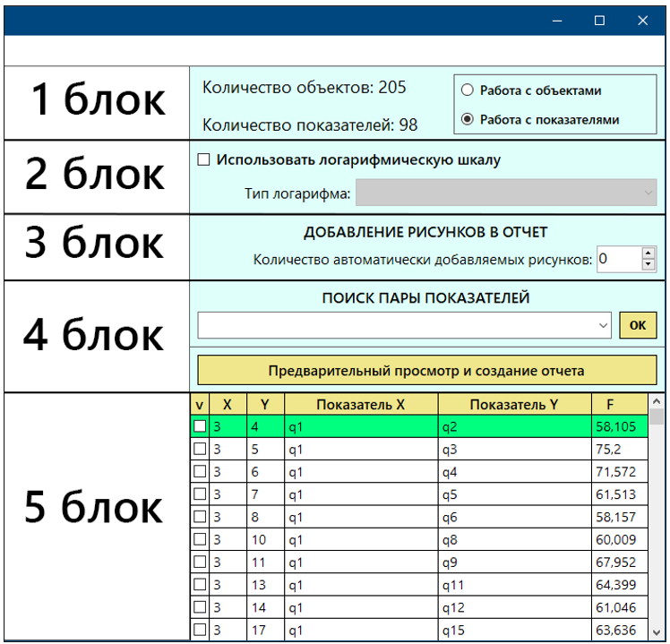Image resolution: width=670 pixels, height=644 pixels.
Task: Select cell with F value 67,952
Action: point(620,562)
